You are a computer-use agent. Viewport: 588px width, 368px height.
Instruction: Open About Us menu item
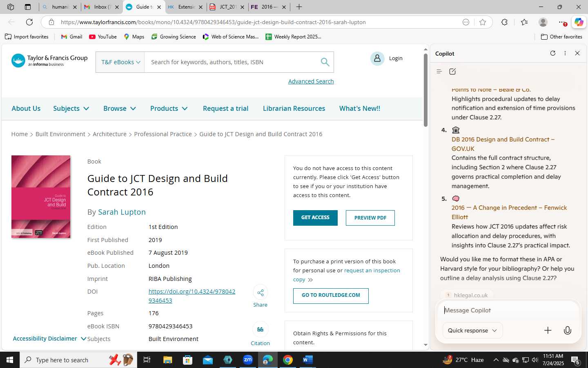[x=26, y=108]
